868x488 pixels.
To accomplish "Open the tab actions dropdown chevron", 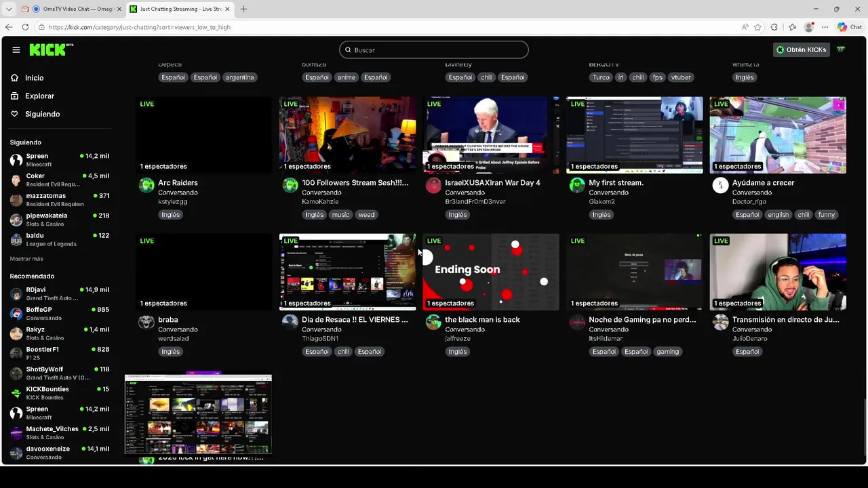I will [x=9, y=9].
